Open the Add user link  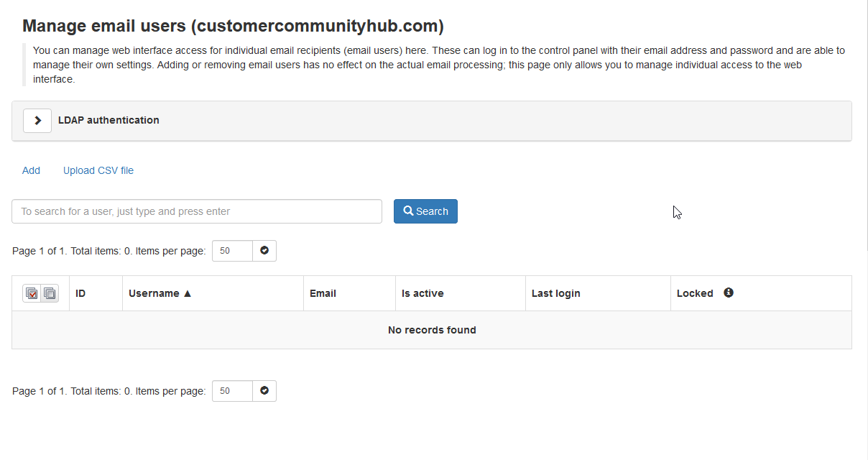tap(31, 170)
